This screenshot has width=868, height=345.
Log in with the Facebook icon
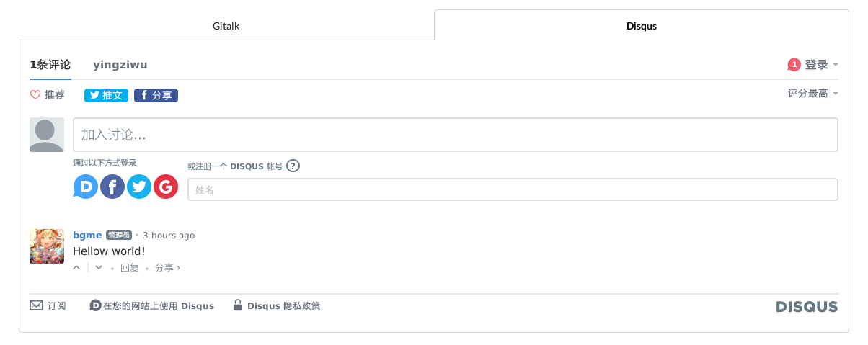point(112,187)
